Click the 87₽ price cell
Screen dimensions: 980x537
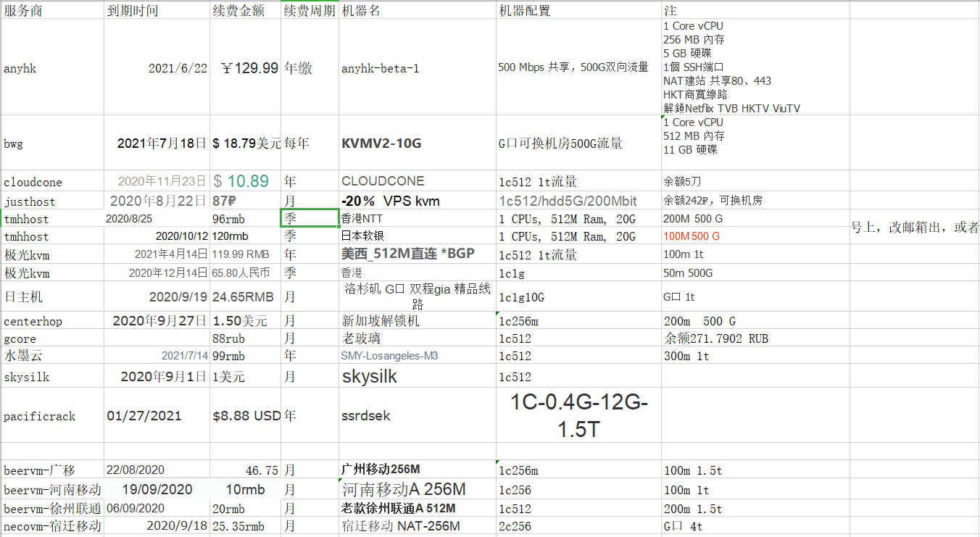246,201
